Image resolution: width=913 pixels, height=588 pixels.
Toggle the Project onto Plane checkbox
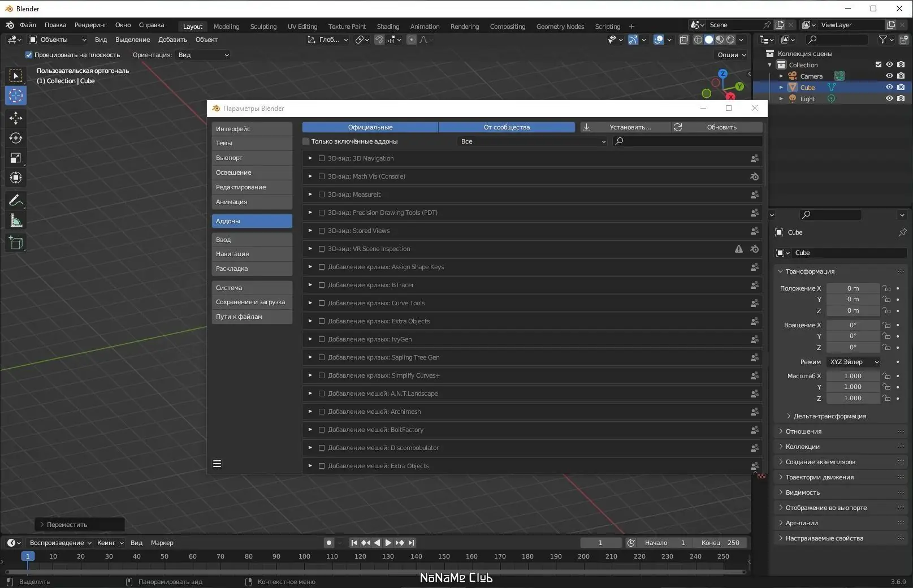(29, 55)
